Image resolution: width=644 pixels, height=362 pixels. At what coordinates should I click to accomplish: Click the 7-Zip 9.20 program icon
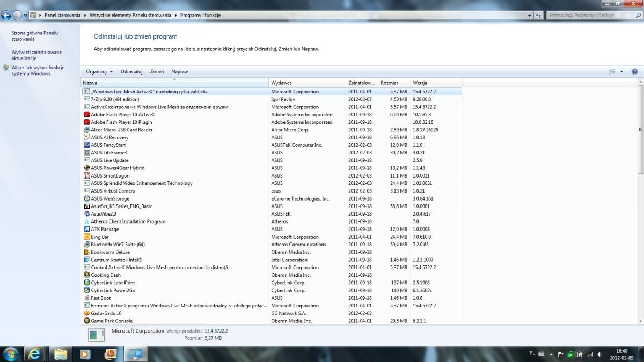click(86, 99)
